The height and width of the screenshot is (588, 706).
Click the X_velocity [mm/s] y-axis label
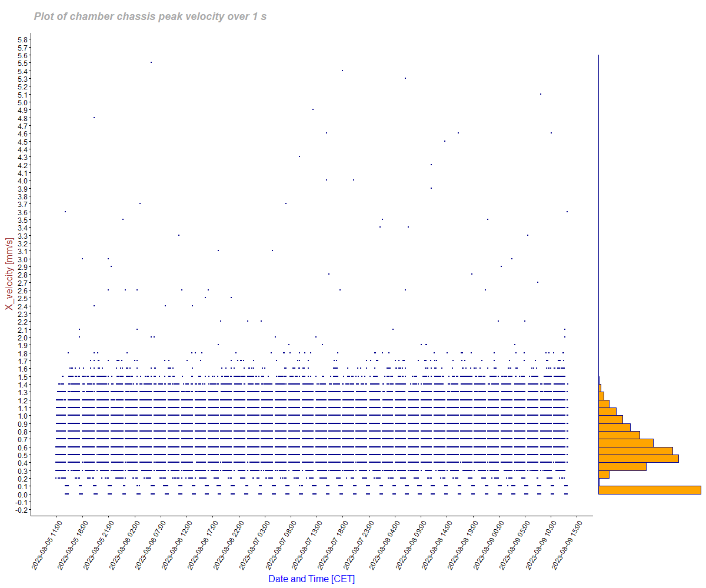click(9, 275)
